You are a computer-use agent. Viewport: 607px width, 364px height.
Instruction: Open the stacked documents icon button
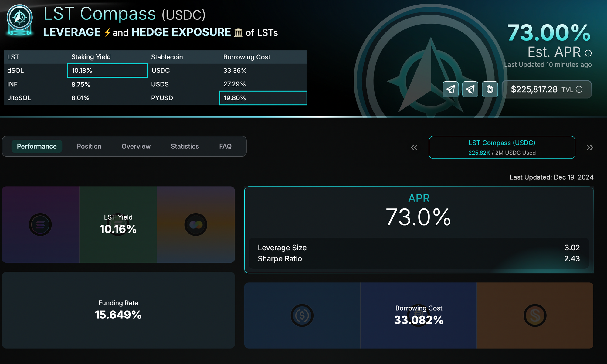coord(490,89)
